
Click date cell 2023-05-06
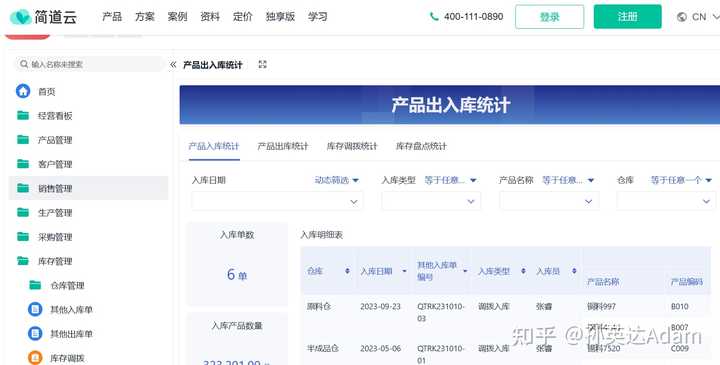click(380, 348)
